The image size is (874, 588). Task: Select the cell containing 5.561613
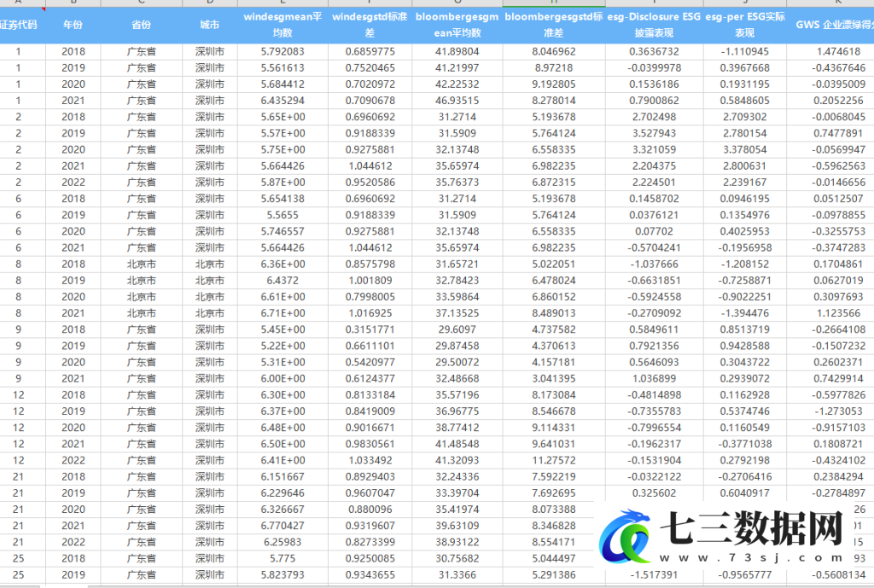283,68
